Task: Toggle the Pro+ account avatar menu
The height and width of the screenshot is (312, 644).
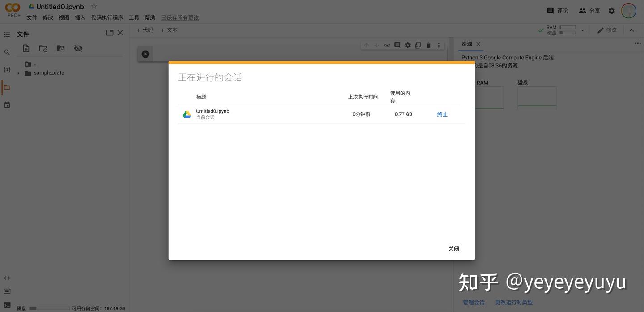Action: (628, 10)
